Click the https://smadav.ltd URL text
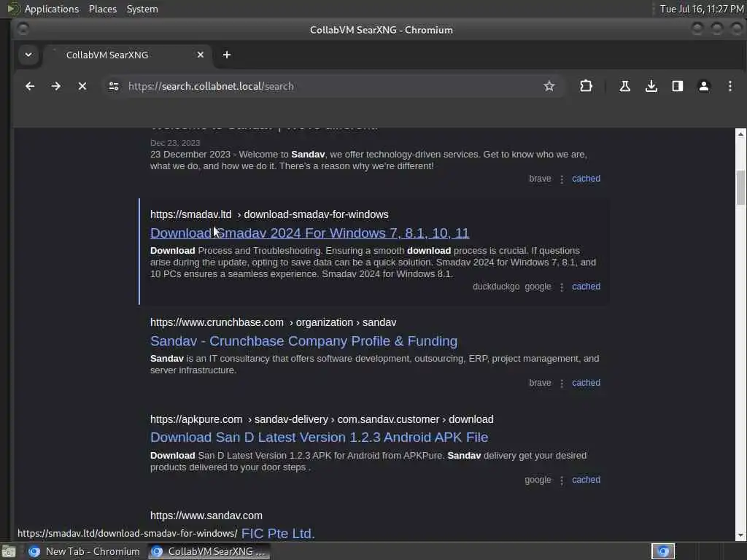Image resolution: width=747 pixels, height=560 pixels. coord(190,214)
